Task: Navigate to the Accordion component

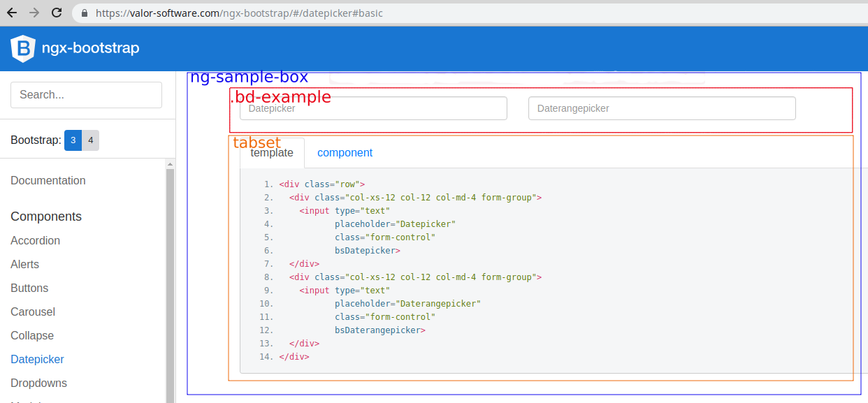Action: click(35, 240)
